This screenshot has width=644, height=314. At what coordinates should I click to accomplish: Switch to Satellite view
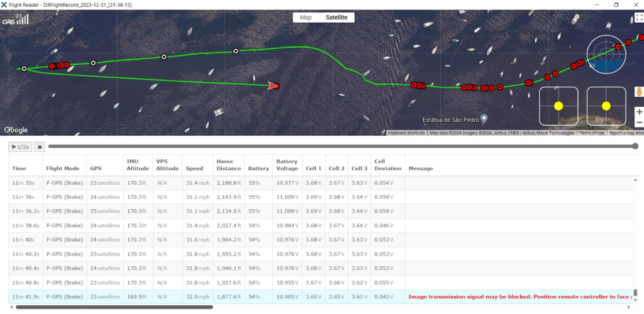tap(336, 18)
